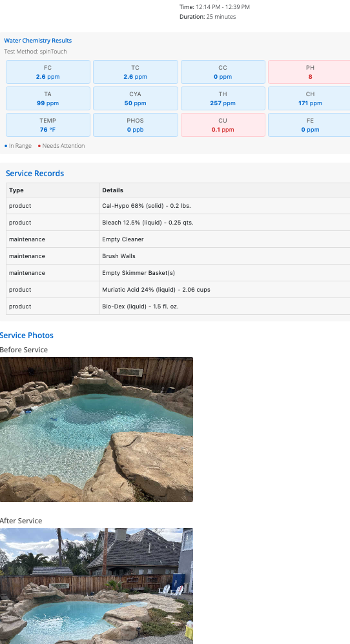The height and width of the screenshot is (644, 350).
Task: Click the After Service label
Action: coord(21,521)
